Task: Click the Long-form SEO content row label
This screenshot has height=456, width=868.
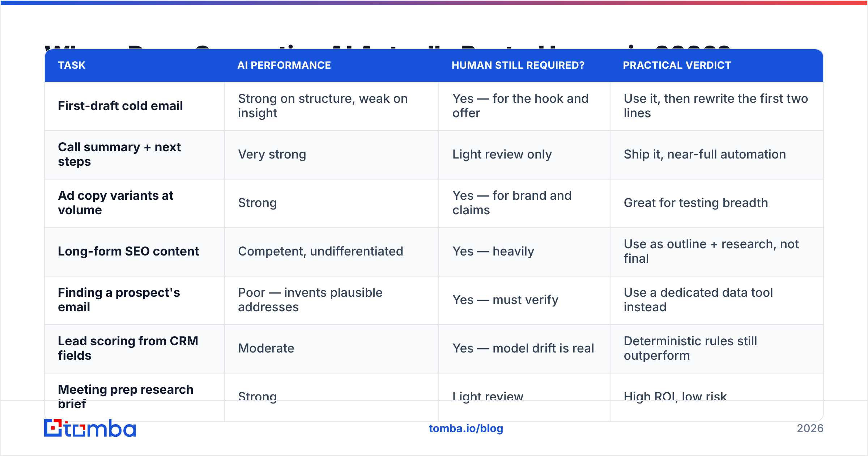Action: (x=128, y=251)
